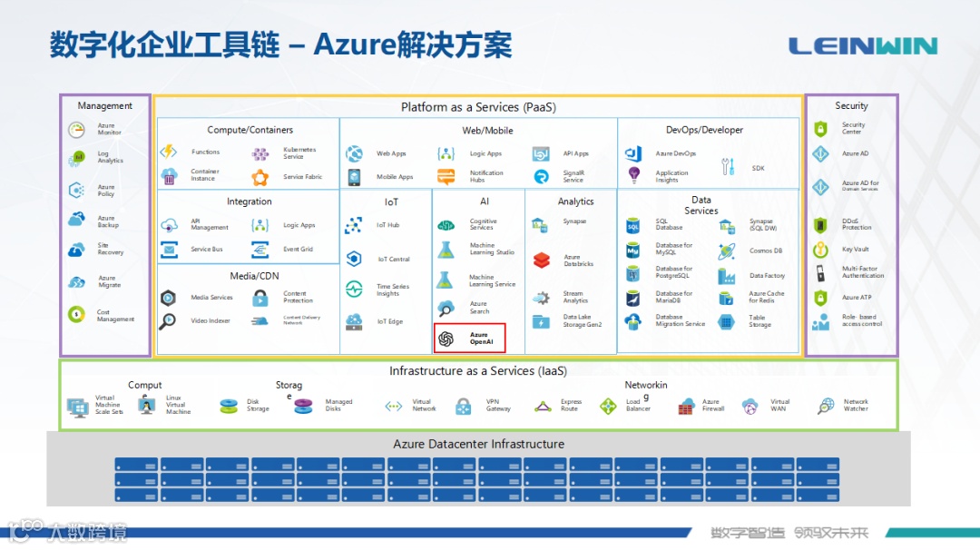
Task: Click the Azure Monitor gauge icon
Action: 76,130
